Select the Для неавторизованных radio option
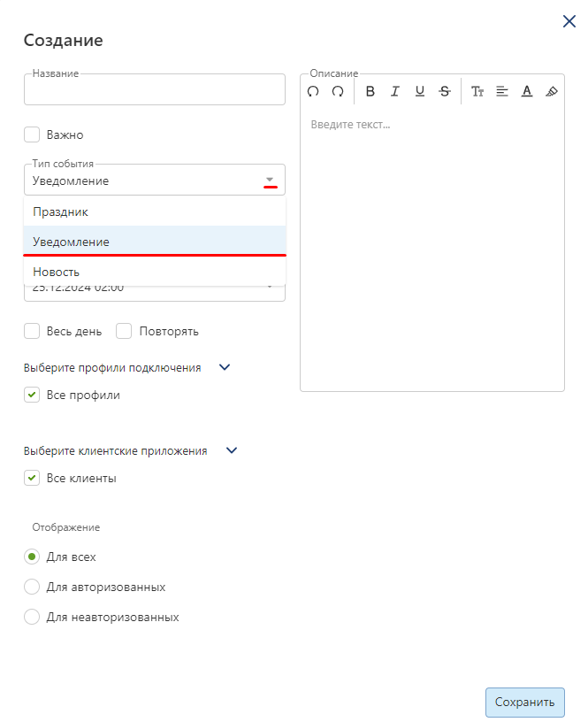The width and height of the screenshot is (588, 722). point(32,617)
